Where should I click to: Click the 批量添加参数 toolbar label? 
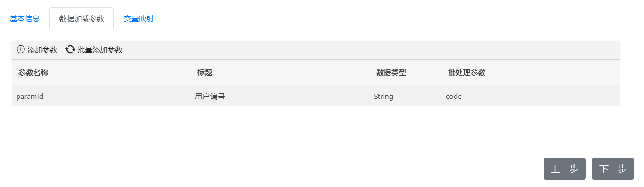tap(100, 50)
